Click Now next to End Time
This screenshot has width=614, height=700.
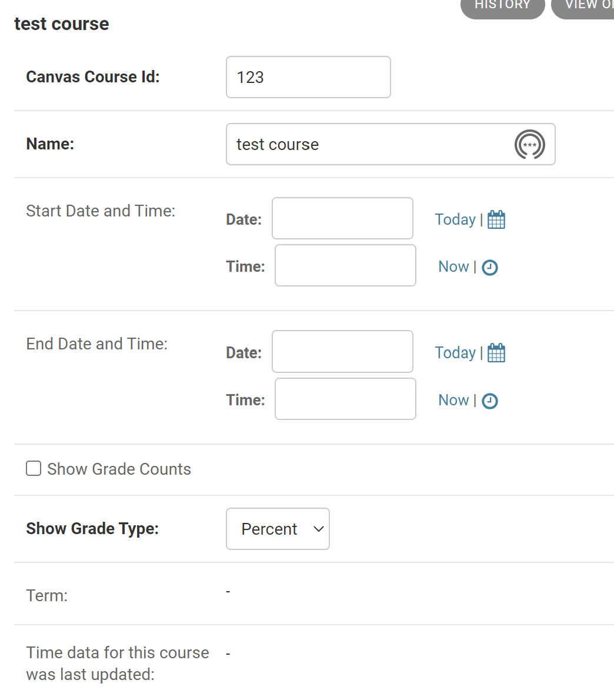click(453, 401)
